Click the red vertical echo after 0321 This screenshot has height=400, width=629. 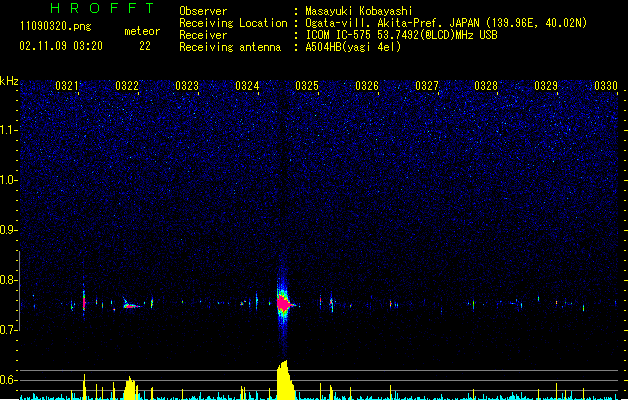[84, 302]
